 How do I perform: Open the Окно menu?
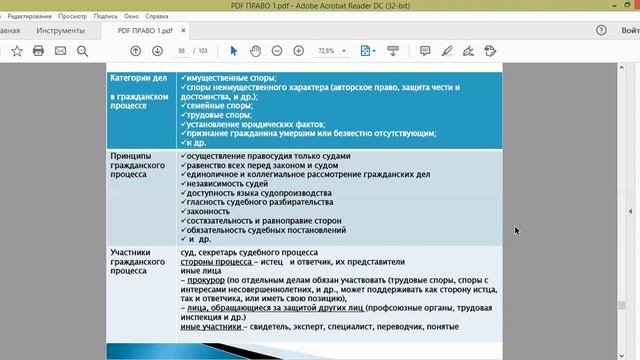131,16
